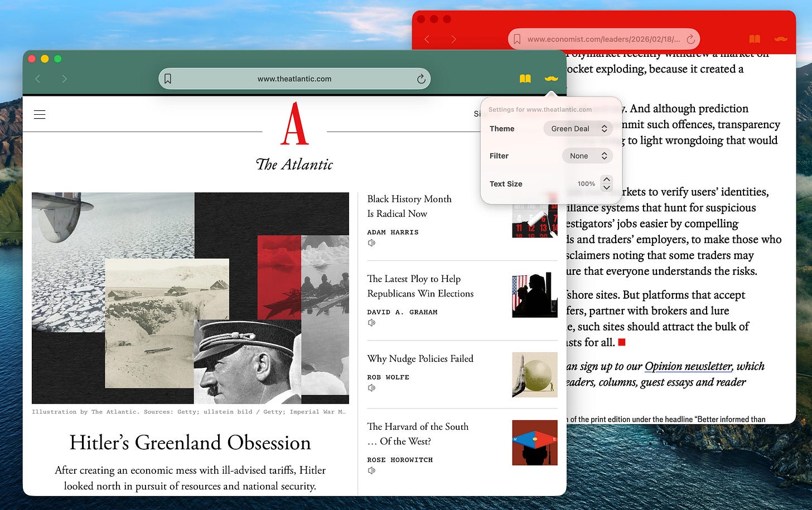Click author name Rose Horowitch

point(400,460)
